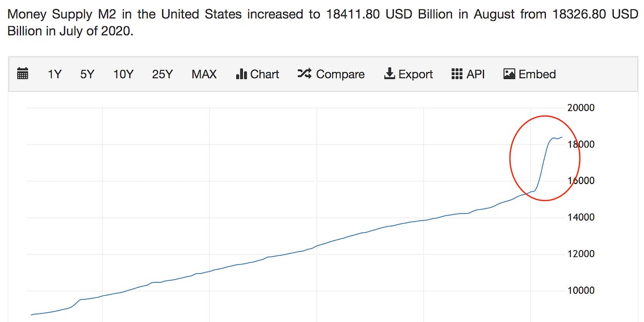Open the API grid icon

[458, 74]
